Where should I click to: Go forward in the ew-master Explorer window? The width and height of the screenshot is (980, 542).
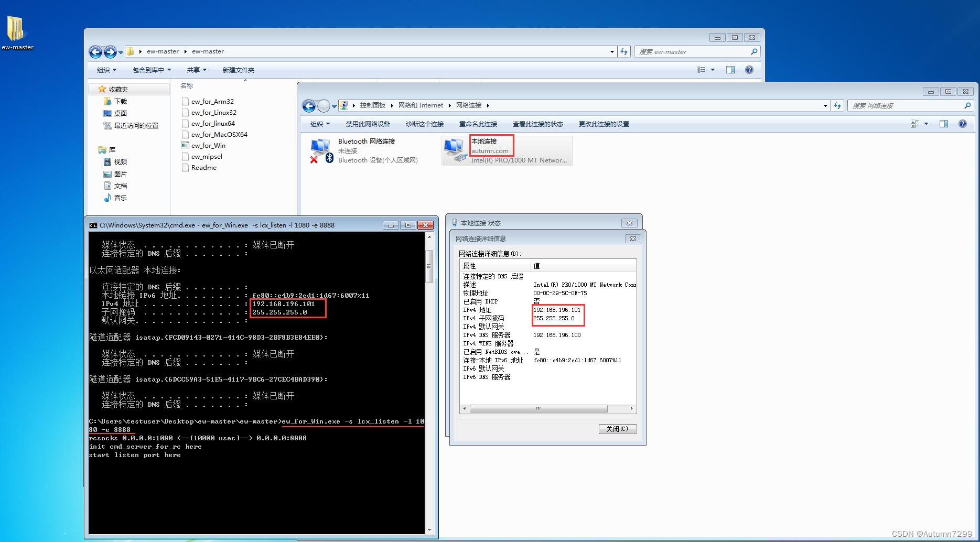pyautogui.click(x=110, y=52)
